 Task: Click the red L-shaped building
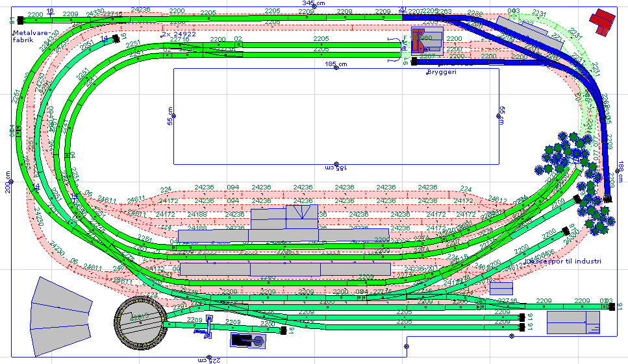[x=602, y=23]
